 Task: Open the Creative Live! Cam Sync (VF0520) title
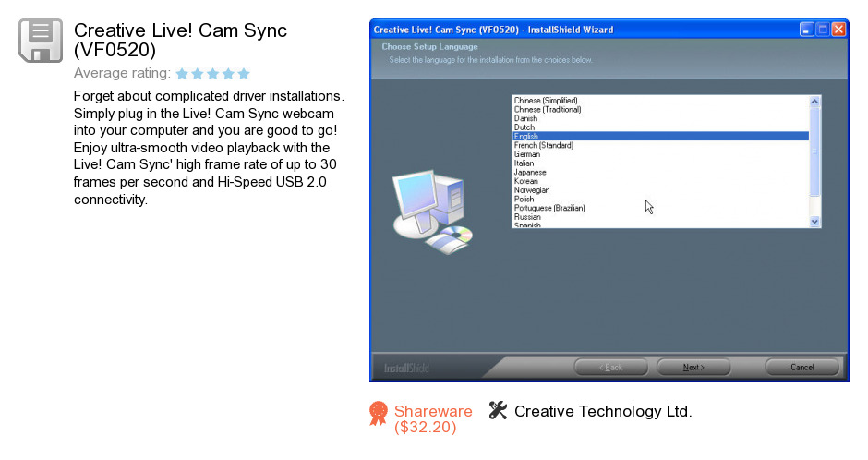coord(180,40)
